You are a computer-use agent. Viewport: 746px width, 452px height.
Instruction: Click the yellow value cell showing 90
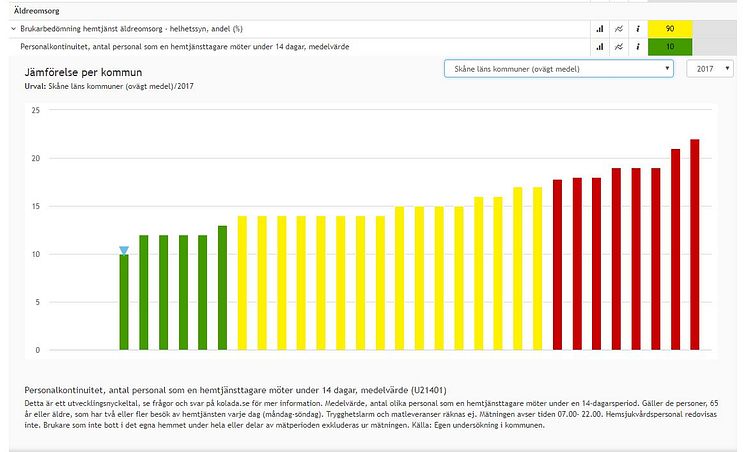tap(669, 30)
